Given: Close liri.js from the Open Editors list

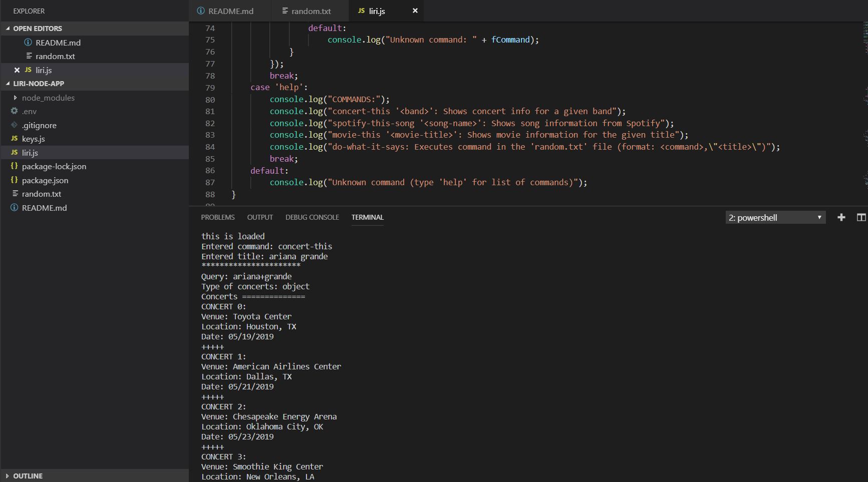Looking at the screenshot, I should click(17, 70).
